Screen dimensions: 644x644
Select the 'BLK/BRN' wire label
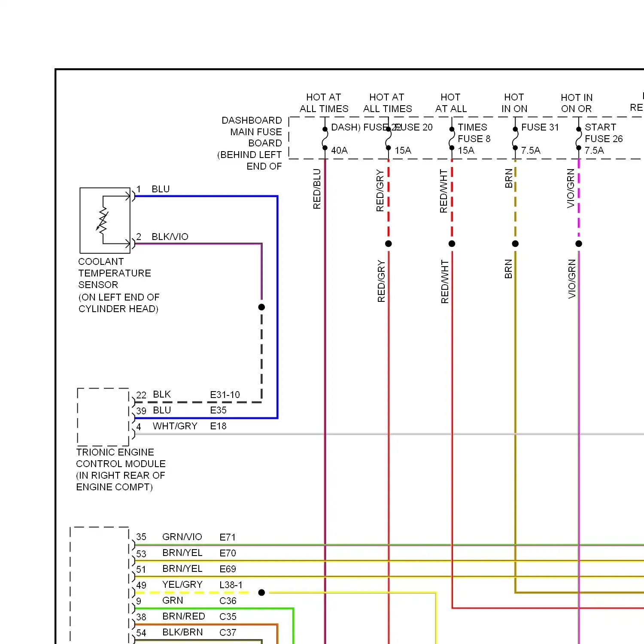(182, 632)
